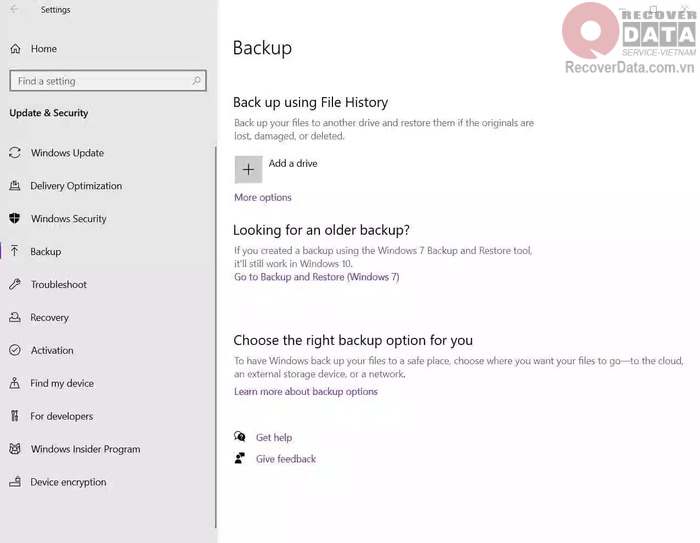Click the Get help chat icon
Image resolution: width=700 pixels, height=543 pixels.
[x=240, y=436]
